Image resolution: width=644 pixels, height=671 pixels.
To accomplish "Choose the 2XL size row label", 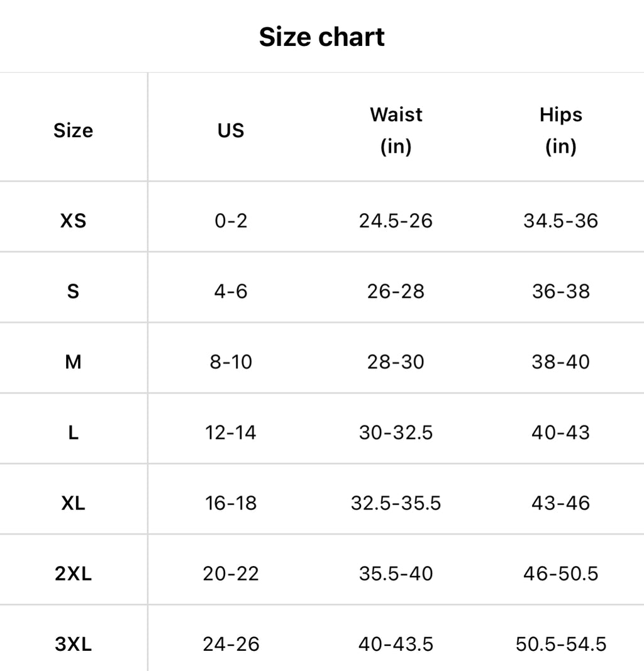I will pos(73,573).
